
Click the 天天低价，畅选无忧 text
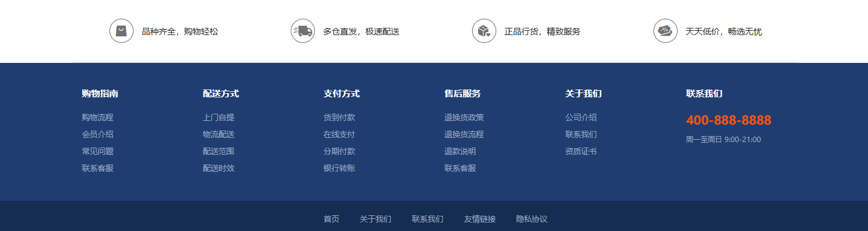point(724,31)
